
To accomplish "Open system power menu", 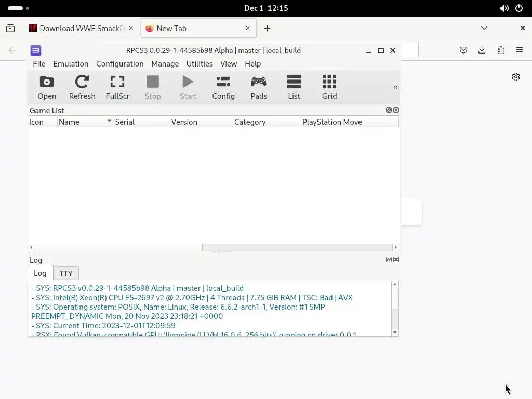I will [519, 8].
